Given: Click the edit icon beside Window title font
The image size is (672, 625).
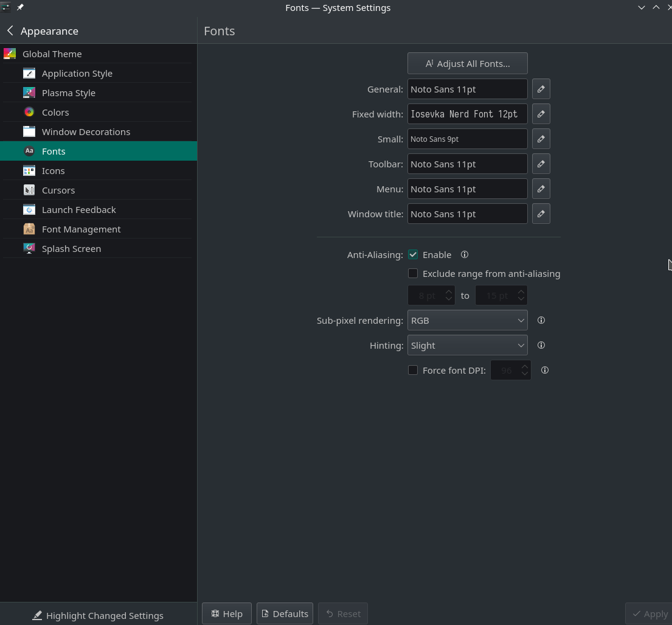Looking at the screenshot, I should [541, 214].
